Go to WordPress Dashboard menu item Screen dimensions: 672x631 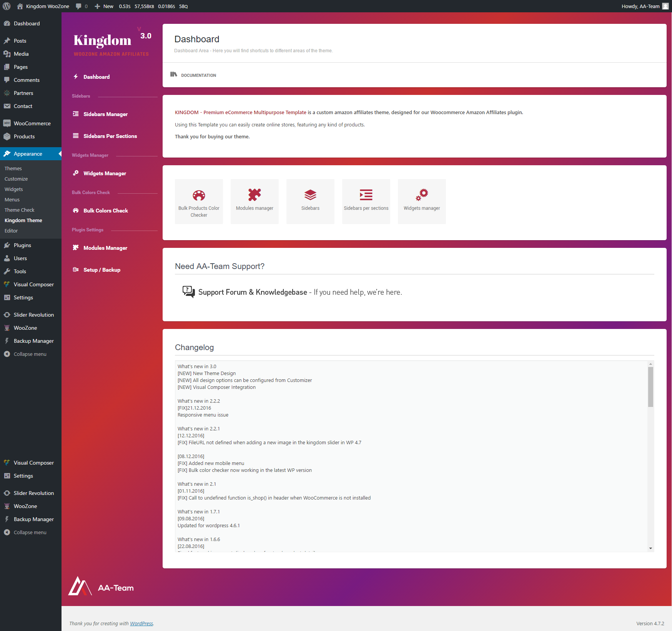31,23
